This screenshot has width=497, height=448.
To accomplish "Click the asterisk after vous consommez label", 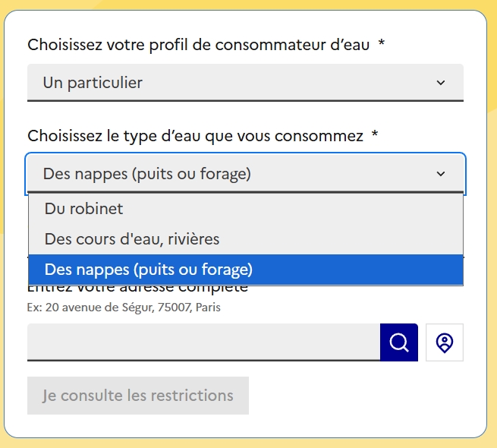I will [x=375, y=134].
